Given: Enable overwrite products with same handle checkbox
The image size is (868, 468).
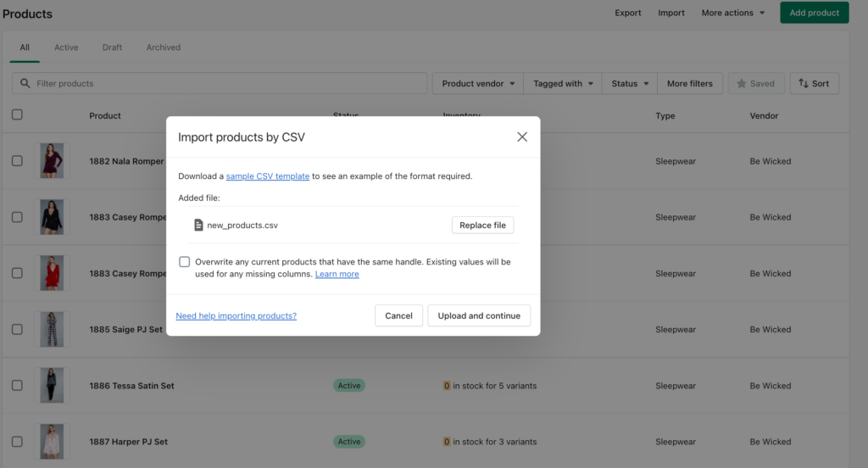Looking at the screenshot, I should pyautogui.click(x=184, y=262).
